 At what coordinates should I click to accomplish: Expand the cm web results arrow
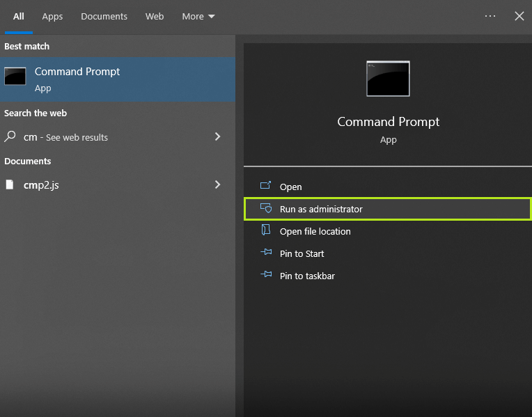click(217, 136)
